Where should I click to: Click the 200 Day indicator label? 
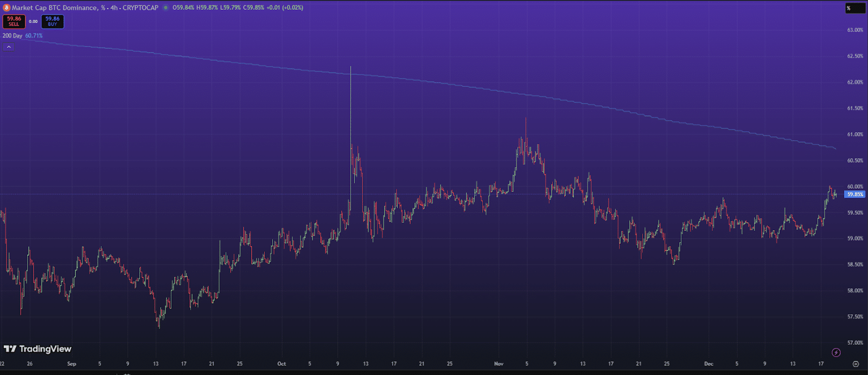[x=12, y=36]
